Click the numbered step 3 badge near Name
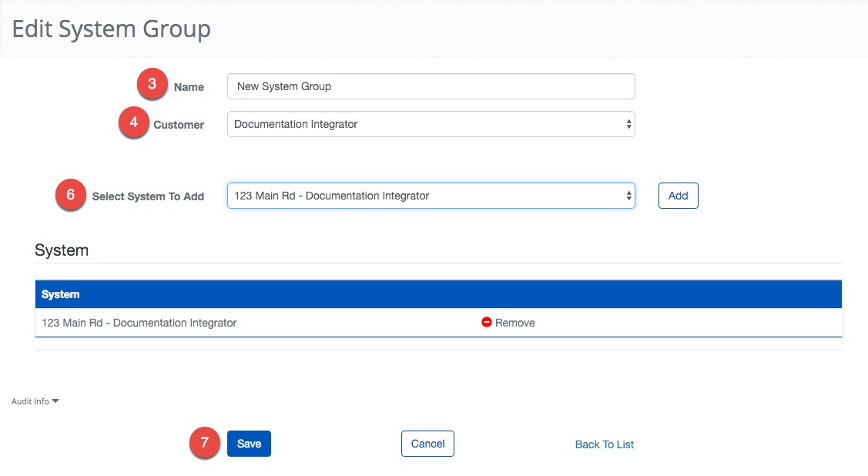 tap(152, 85)
